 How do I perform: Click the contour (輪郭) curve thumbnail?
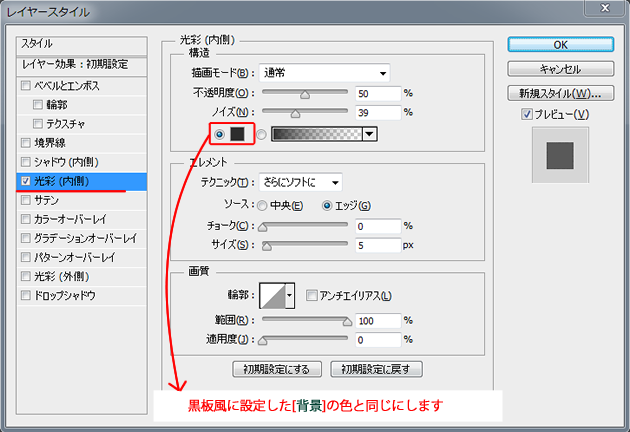(271, 295)
